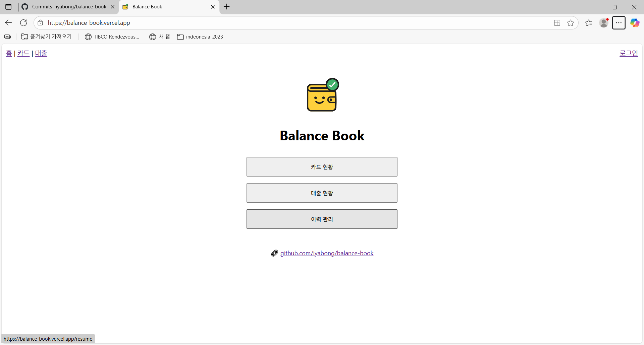
Task: Open the github.com/iyabong/balance-book link
Action: point(327,253)
